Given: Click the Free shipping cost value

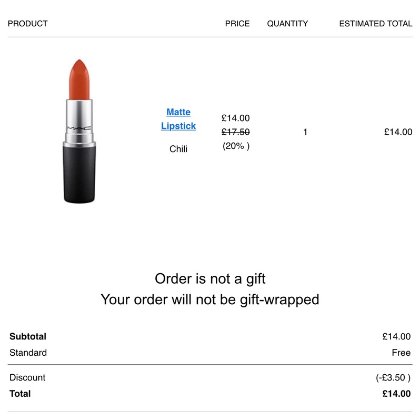Looking at the screenshot, I should click(401, 353).
